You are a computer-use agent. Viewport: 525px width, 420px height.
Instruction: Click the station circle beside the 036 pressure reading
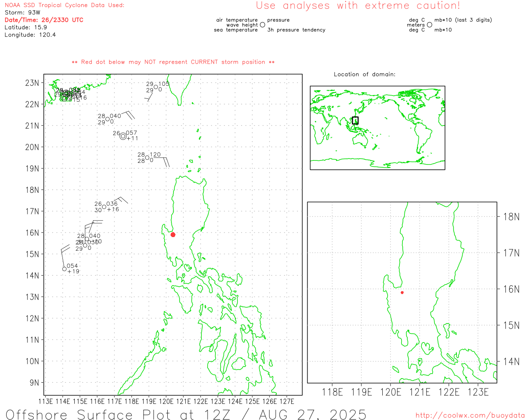click(104, 207)
